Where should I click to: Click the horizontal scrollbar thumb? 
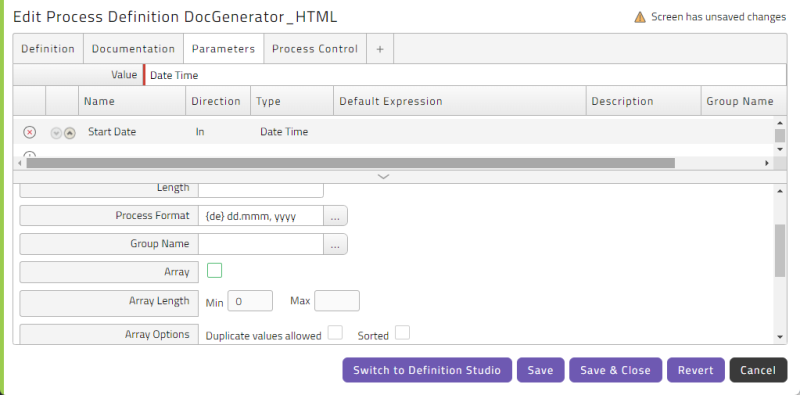351,163
